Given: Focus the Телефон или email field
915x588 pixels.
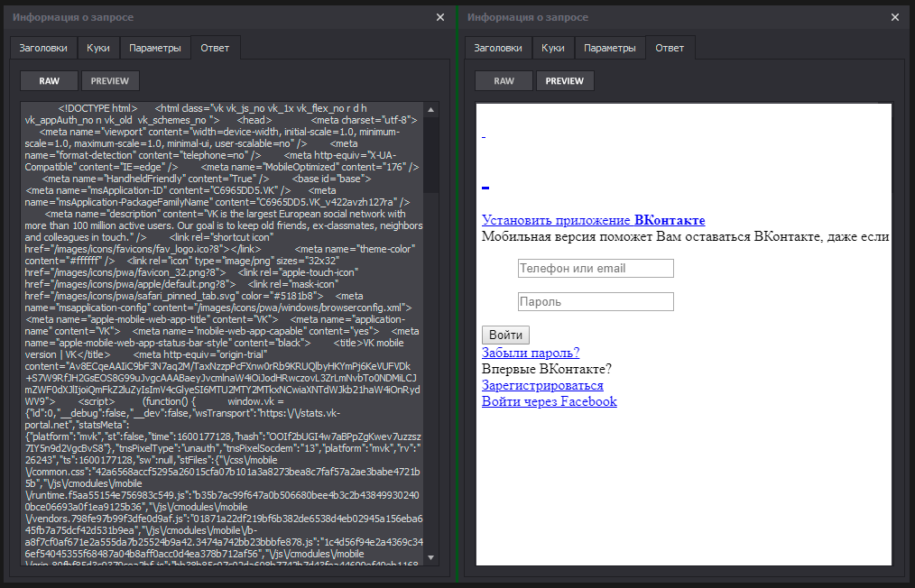Looking at the screenshot, I should pos(596,269).
